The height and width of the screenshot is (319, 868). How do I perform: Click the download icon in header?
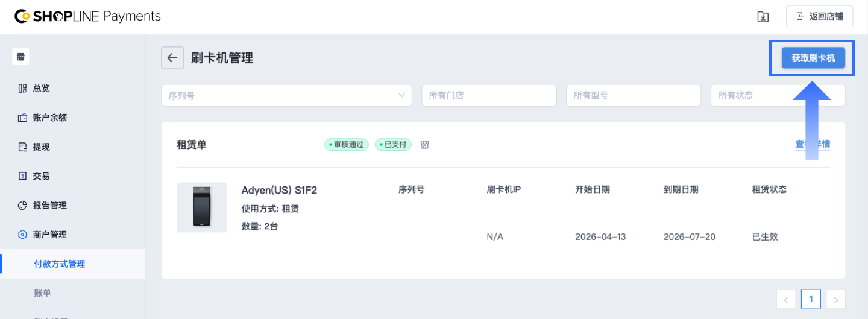pyautogui.click(x=763, y=17)
